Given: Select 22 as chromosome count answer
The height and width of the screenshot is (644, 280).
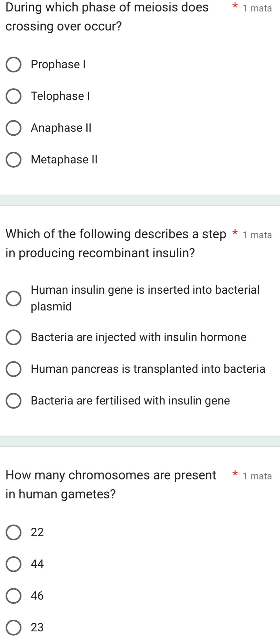Looking at the screenshot, I should coord(14,533).
